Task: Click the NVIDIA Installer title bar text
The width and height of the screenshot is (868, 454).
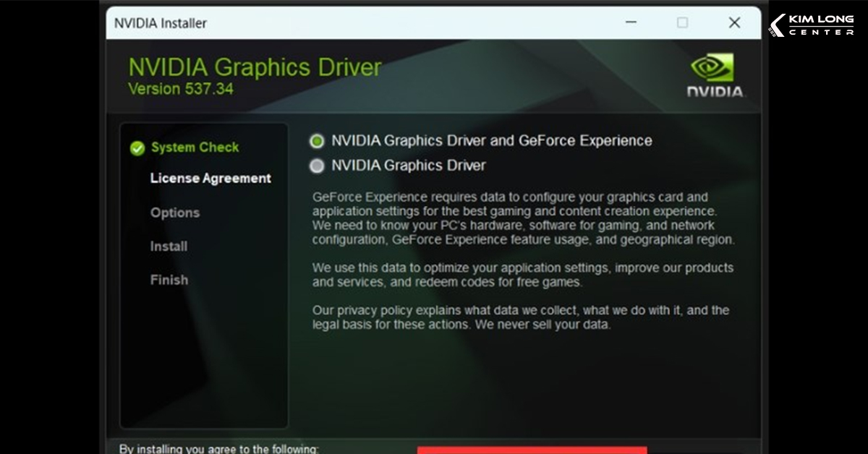Action: click(161, 22)
